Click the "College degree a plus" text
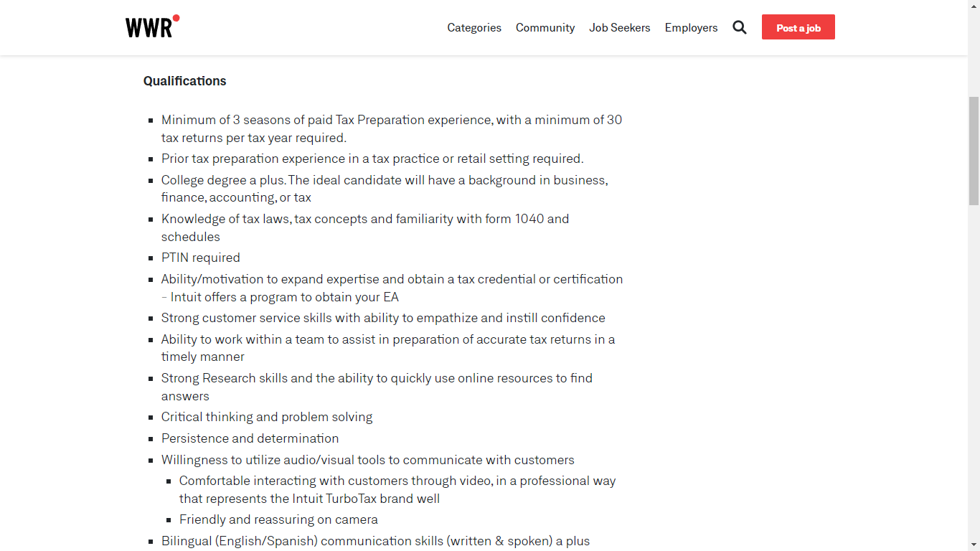980x551 pixels. 223,180
